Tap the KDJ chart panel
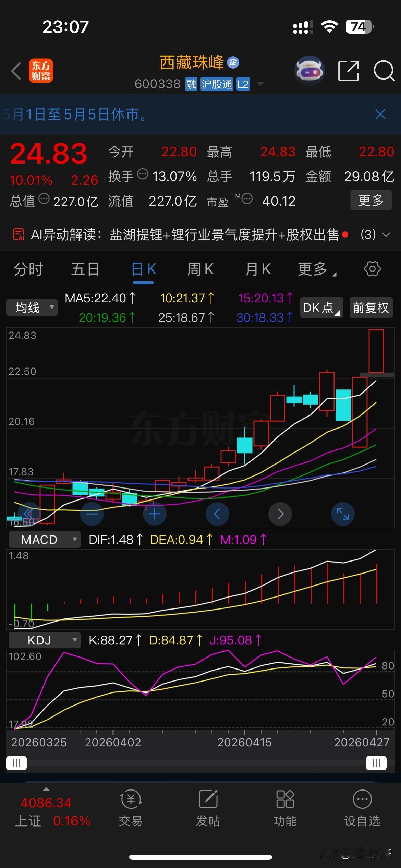Image resolution: width=401 pixels, height=868 pixels. [200, 689]
